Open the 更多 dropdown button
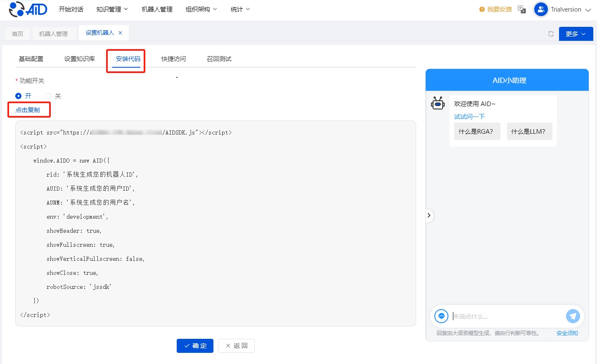 pyautogui.click(x=576, y=34)
